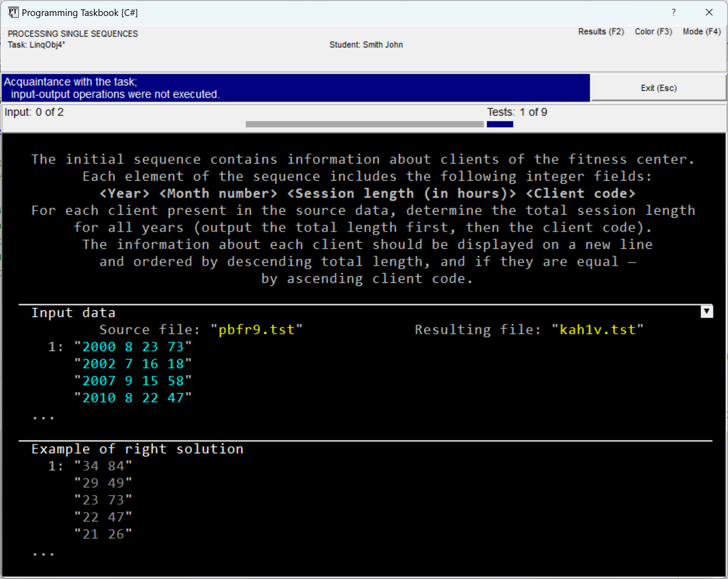Click the Input: 0 of 2 indicator
This screenshot has height=579, width=728.
tap(34, 112)
